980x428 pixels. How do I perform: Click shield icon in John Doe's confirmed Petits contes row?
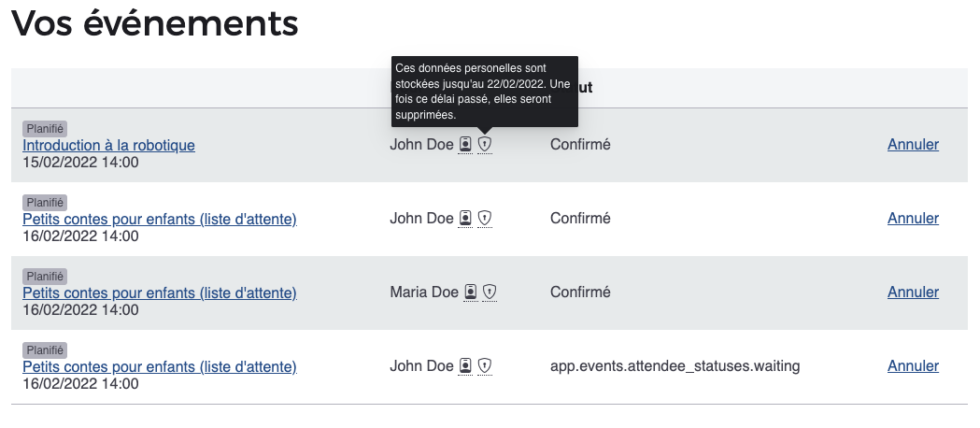pyautogui.click(x=485, y=218)
